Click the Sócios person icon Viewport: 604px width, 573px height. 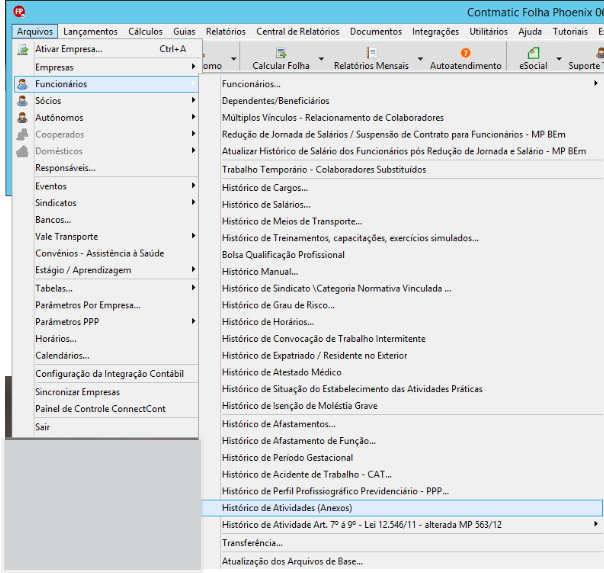(23, 101)
